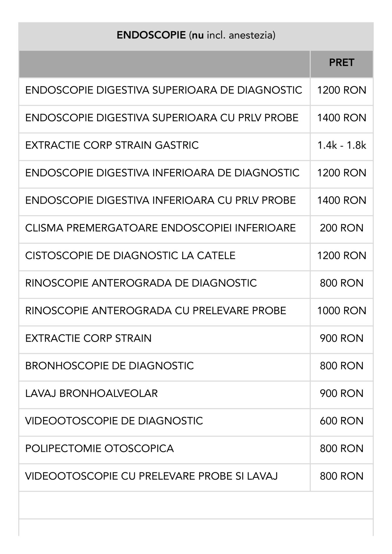Select Rinoscopie Anterograda cu Prelevare Probe row
This screenshot has width=392, height=554.
pos(156,311)
